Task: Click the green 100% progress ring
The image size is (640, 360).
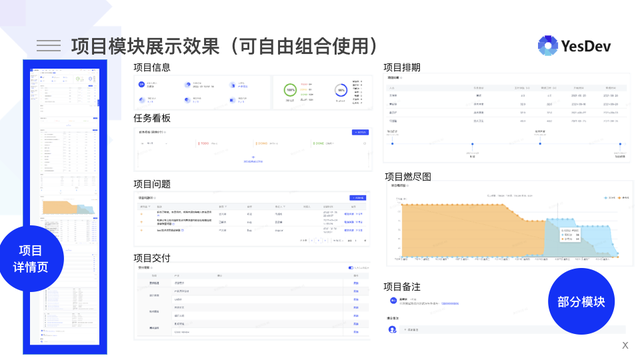Action: coord(290,90)
